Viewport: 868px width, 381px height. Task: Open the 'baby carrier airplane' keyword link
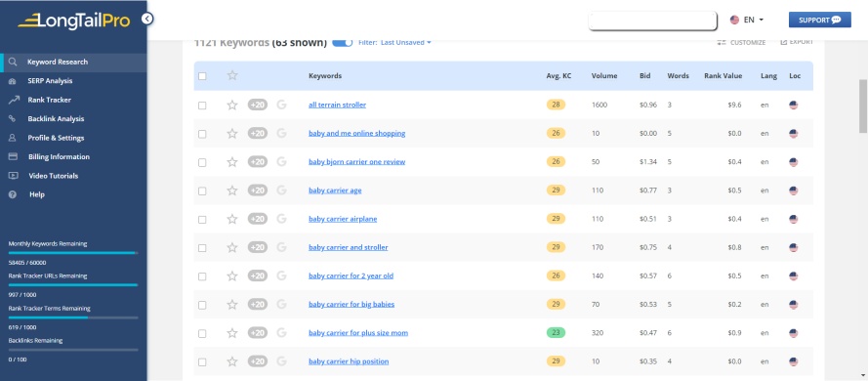(x=343, y=219)
